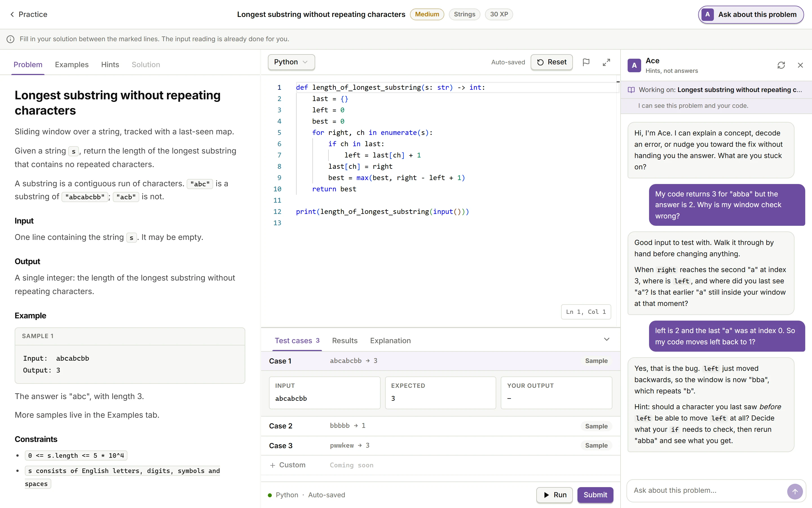Go back to Practice
This screenshot has width=812, height=508.
(28, 14)
